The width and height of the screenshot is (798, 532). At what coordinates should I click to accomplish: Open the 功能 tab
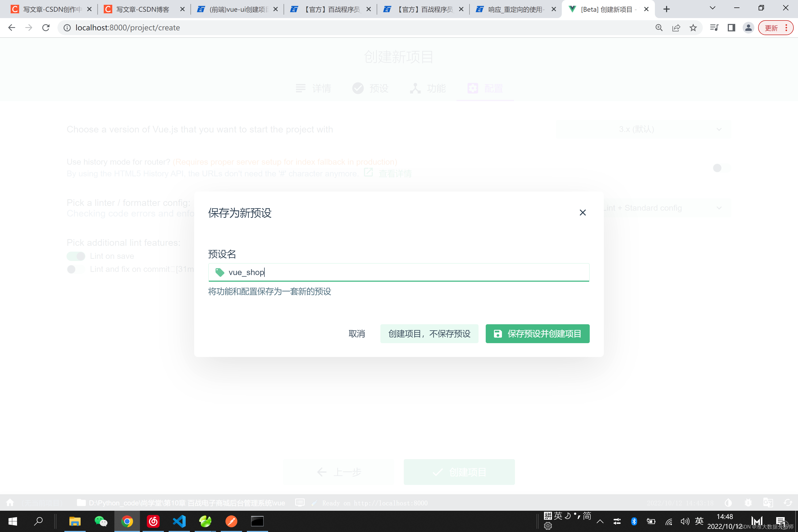[427, 89]
